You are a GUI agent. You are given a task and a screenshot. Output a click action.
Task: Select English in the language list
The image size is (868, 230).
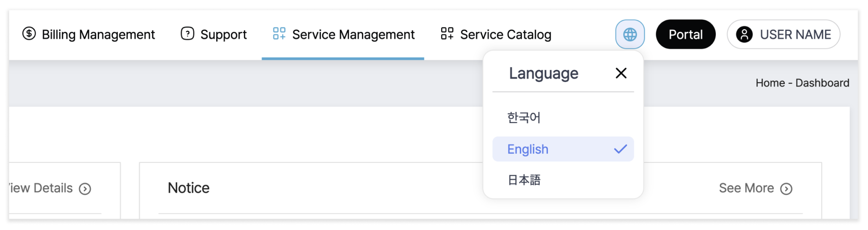pyautogui.click(x=563, y=149)
